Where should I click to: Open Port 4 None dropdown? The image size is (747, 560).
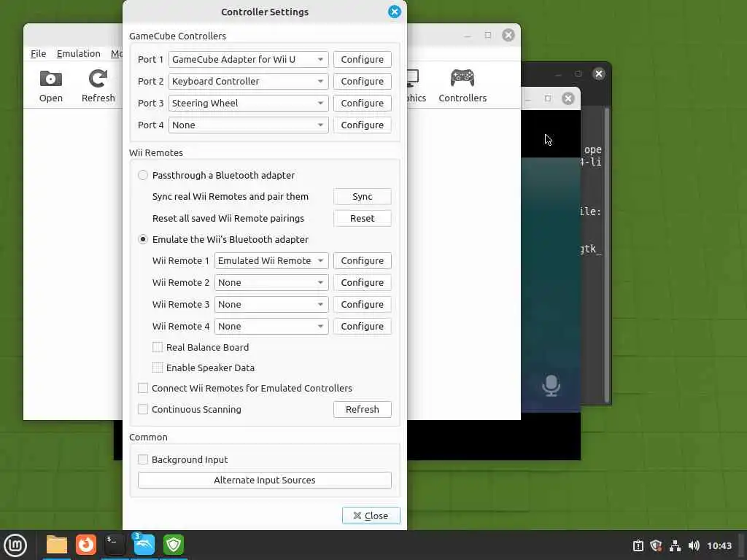point(248,125)
